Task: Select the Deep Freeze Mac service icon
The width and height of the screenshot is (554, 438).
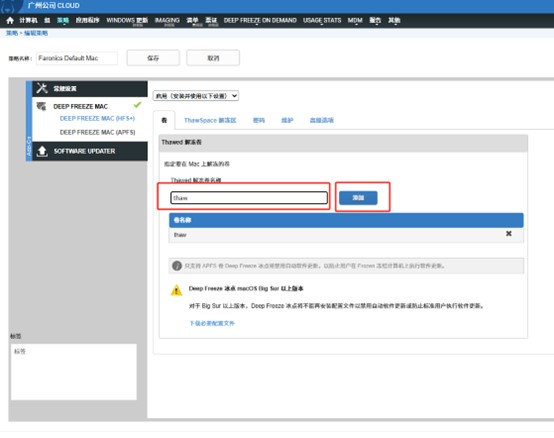Action: pos(41,106)
